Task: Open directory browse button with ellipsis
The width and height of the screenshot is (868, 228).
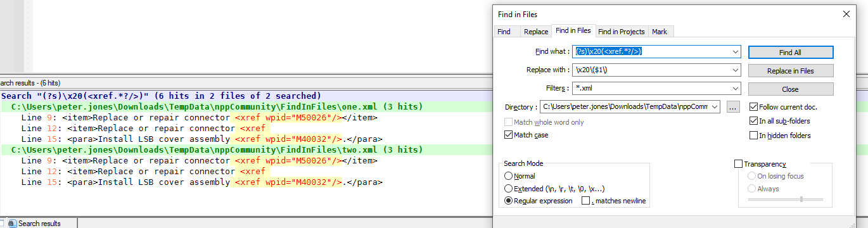Action: coord(733,107)
